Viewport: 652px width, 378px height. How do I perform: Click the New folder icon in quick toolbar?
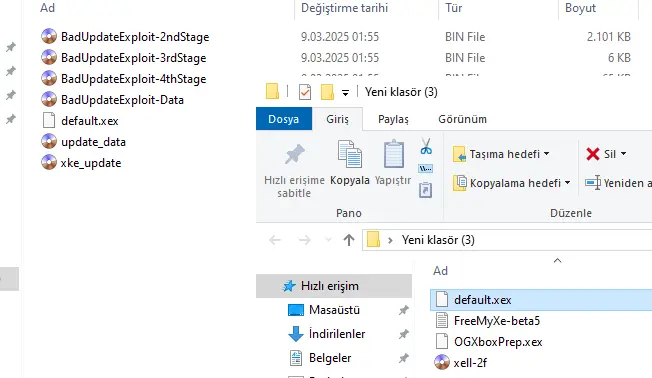pyautogui.click(x=327, y=92)
